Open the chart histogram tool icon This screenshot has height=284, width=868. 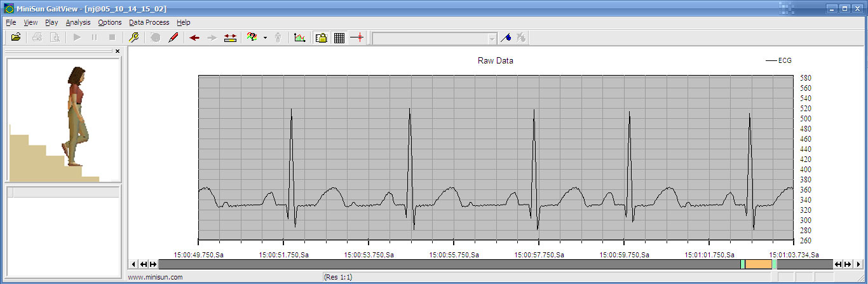(300, 37)
